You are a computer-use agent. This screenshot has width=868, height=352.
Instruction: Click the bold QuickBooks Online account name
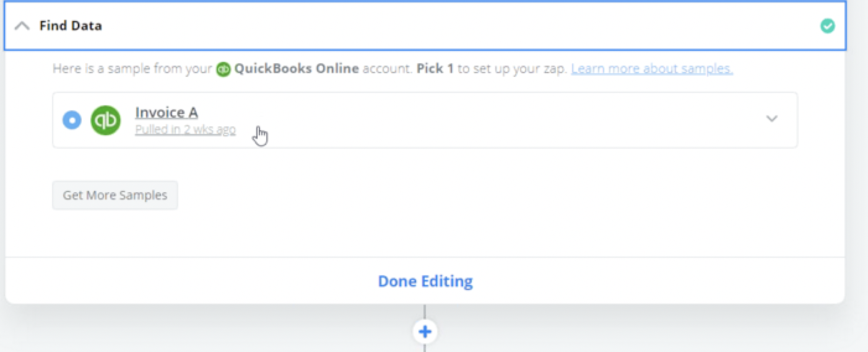click(x=297, y=69)
